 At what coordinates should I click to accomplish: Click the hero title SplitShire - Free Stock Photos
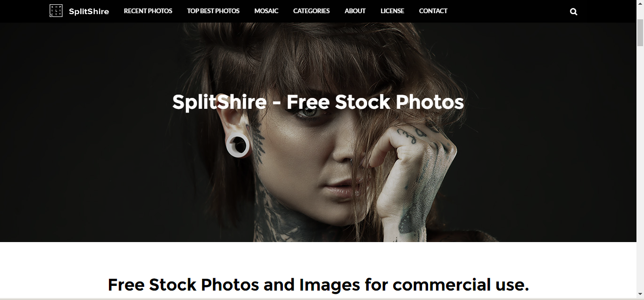(318, 102)
